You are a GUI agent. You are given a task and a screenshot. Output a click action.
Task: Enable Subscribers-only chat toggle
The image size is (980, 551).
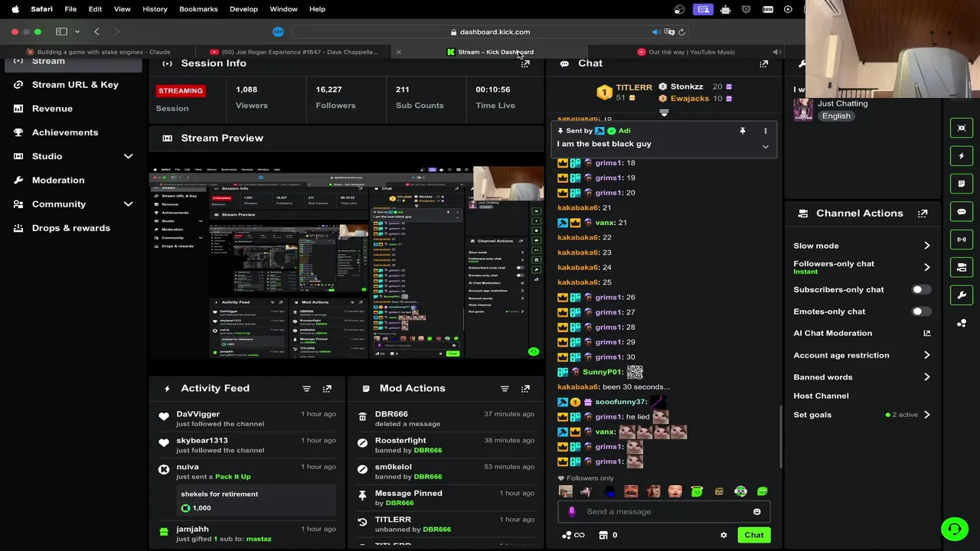click(x=921, y=289)
